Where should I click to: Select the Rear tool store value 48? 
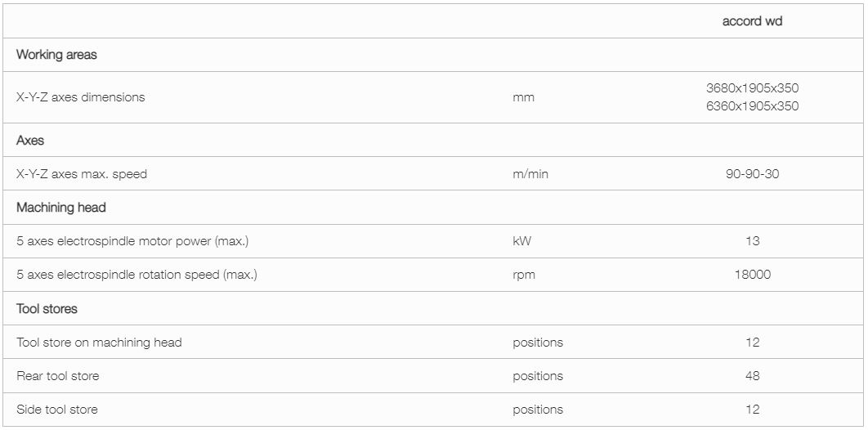click(752, 376)
